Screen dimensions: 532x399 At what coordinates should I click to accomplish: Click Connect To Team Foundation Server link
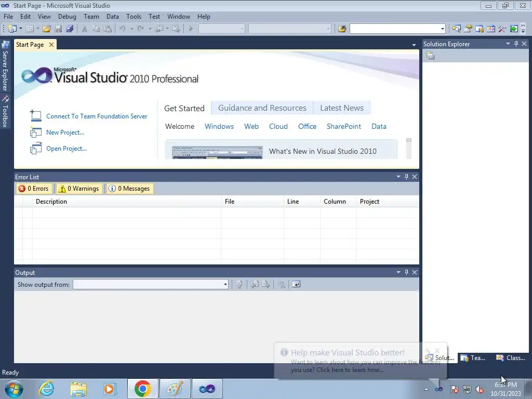click(97, 116)
